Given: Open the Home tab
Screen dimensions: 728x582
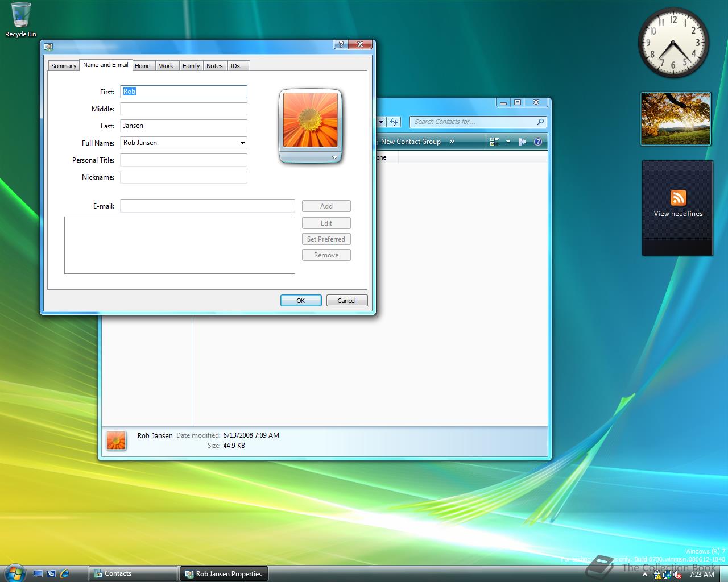Looking at the screenshot, I should tap(143, 66).
